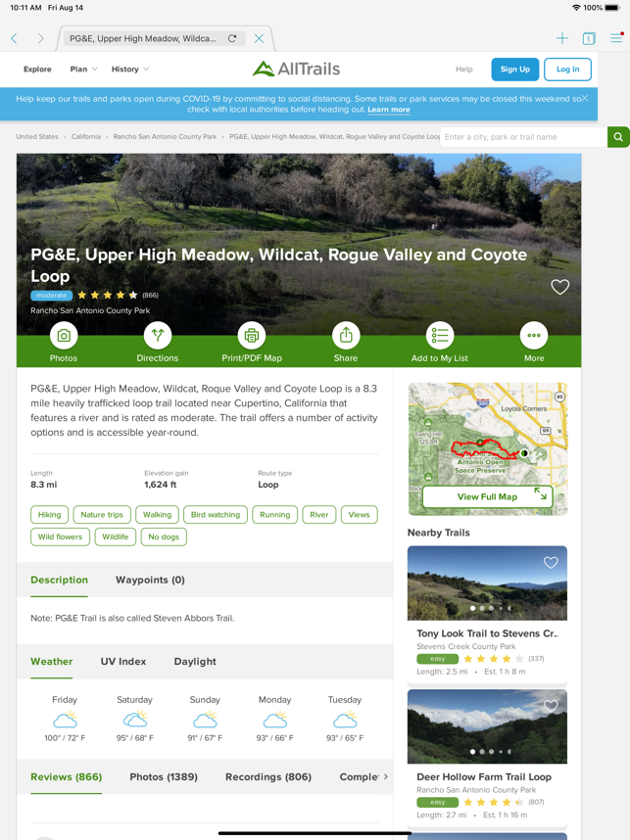Open the Photos camera icon
The image size is (630, 840).
click(x=64, y=336)
